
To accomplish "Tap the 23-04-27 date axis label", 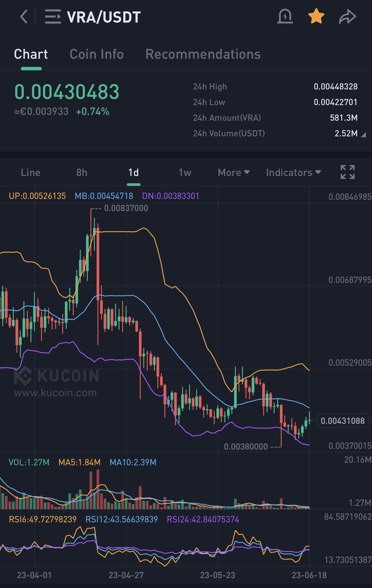I will coord(126,575).
